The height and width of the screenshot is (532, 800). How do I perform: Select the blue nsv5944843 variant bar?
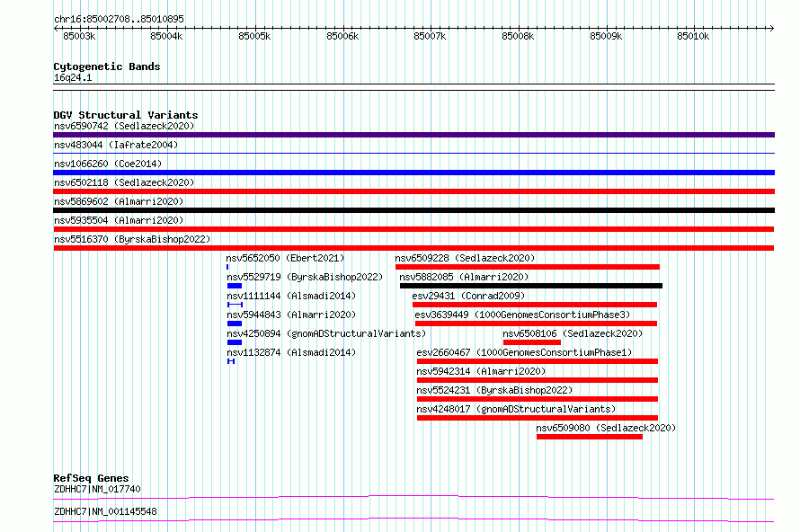click(235, 324)
